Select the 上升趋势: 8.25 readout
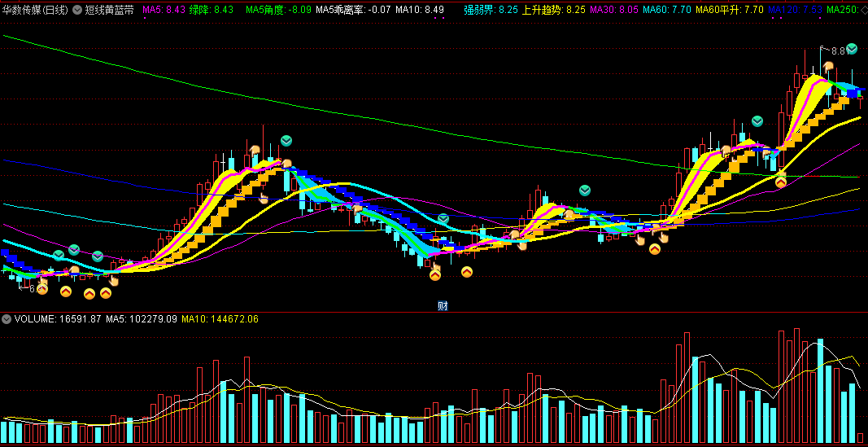The height and width of the screenshot is (447, 868). point(554,10)
